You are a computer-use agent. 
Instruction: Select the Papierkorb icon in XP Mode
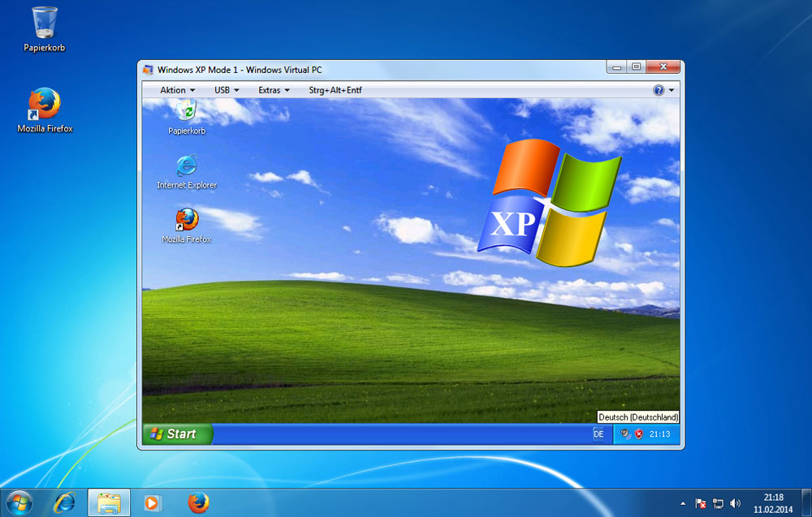click(187, 112)
